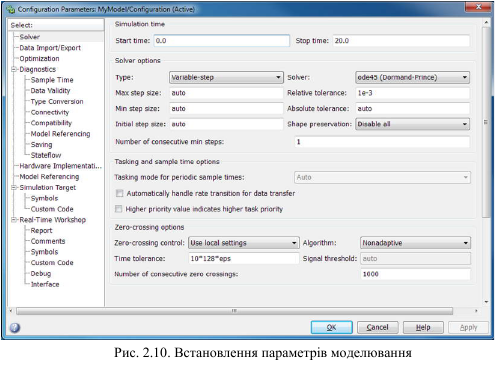The height and width of the screenshot is (371, 496).
Task: Collapse the Real-Time Workshop tree node
Action: pyautogui.click(x=14, y=220)
